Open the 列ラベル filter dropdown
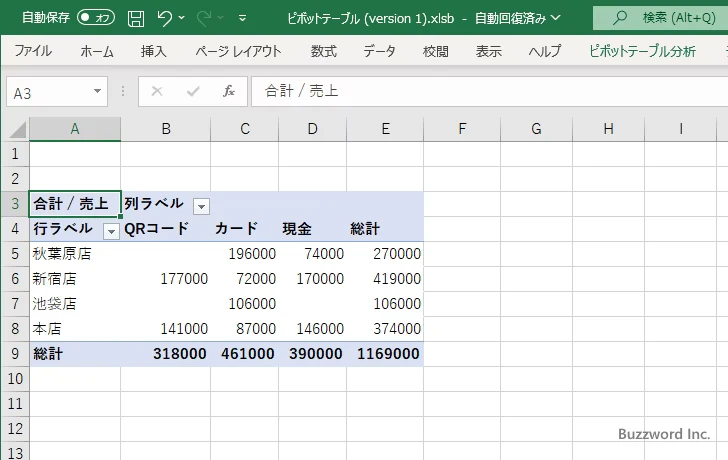Viewport: 728px width, 460px height. click(202, 207)
